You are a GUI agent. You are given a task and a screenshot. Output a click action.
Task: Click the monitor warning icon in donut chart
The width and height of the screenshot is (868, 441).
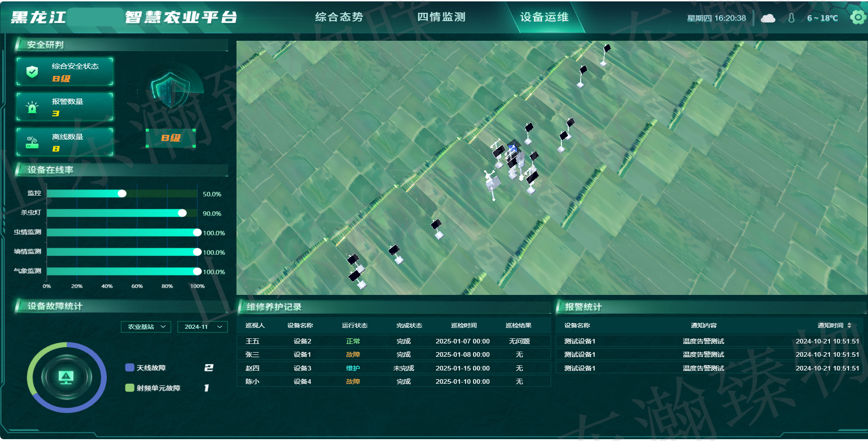point(66,377)
